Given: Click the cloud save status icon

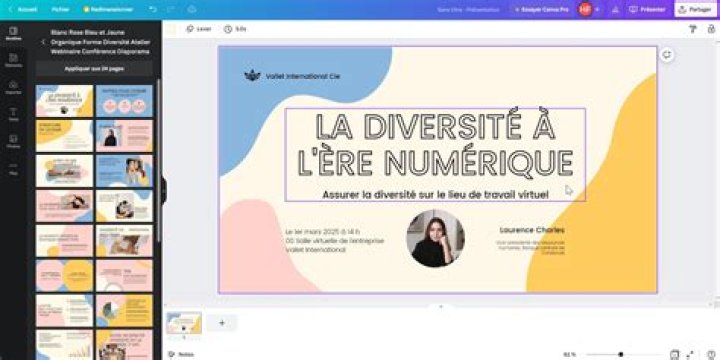Looking at the screenshot, I should 192,9.
